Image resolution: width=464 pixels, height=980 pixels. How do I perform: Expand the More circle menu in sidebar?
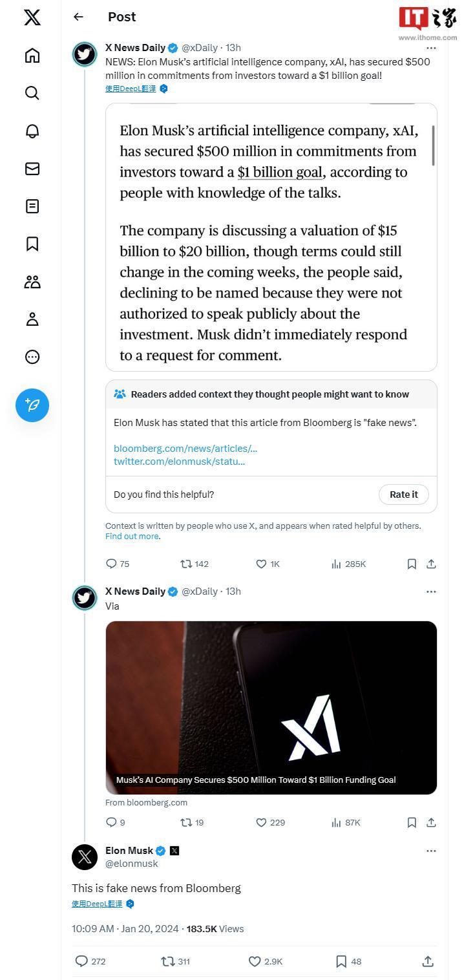[x=32, y=357]
